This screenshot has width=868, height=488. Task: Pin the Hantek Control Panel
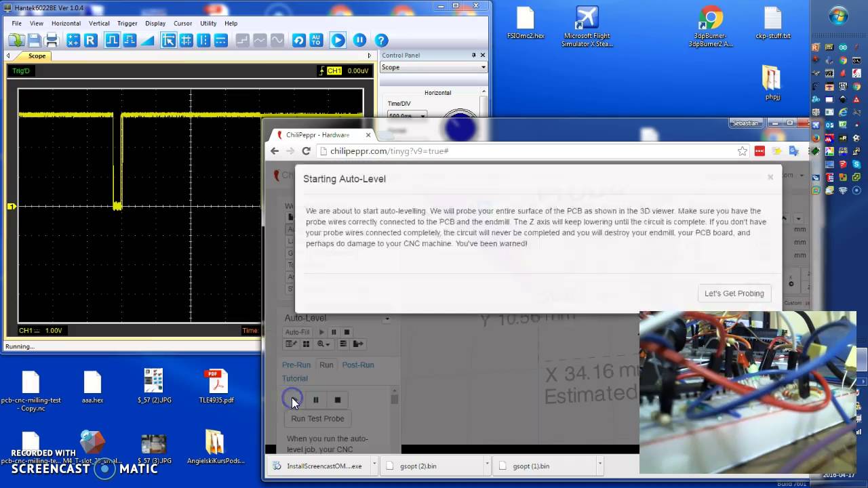[474, 55]
